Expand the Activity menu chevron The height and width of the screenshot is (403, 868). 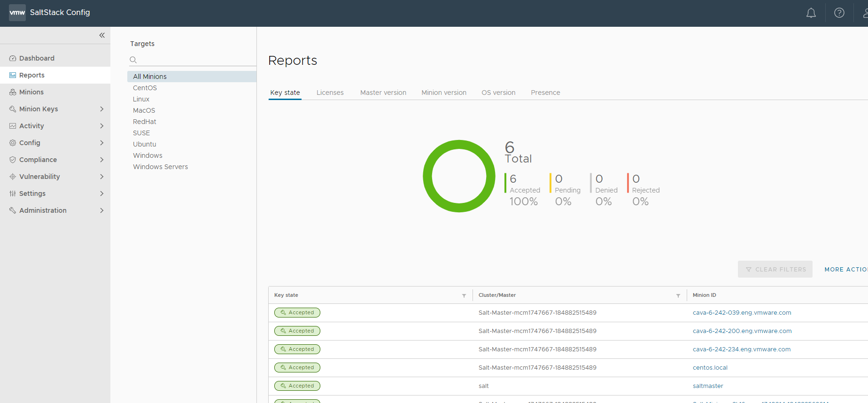[102, 126]
